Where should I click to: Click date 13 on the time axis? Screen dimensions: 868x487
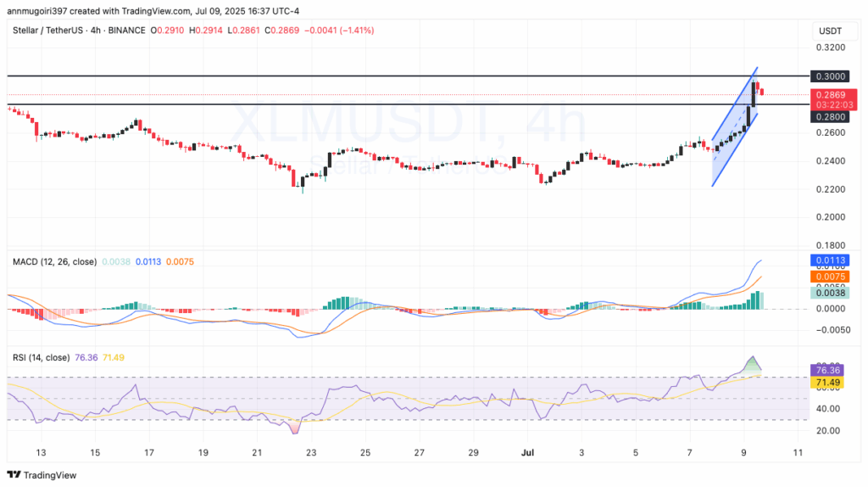pos(41,453)
